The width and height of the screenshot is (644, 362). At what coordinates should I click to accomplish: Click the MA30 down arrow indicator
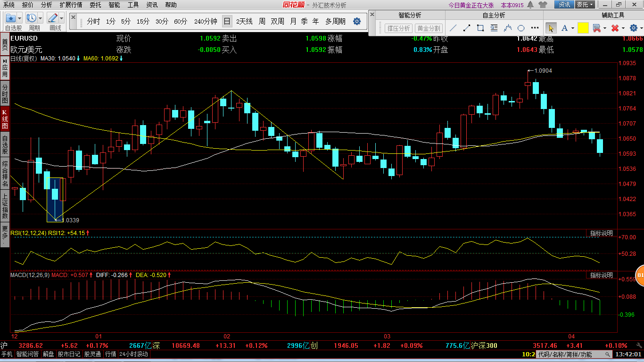coord(78,59)
